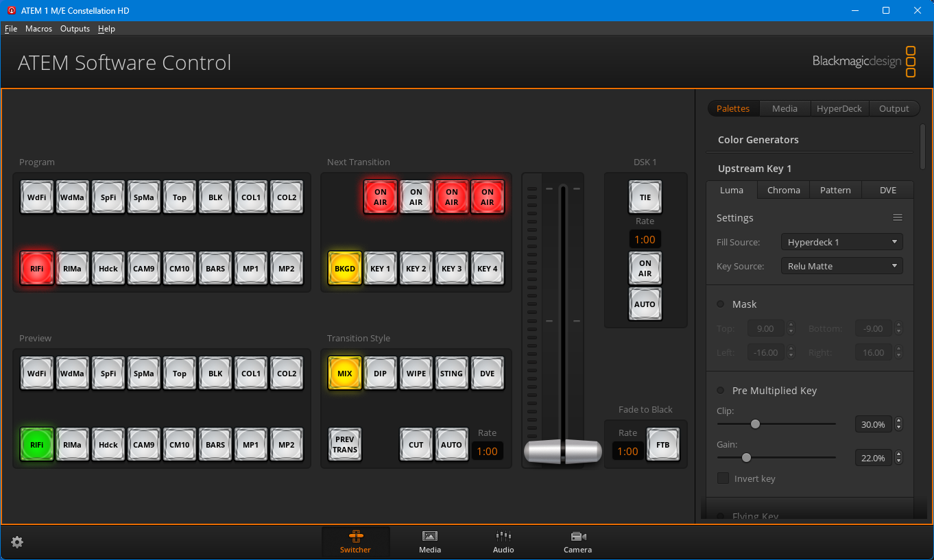Click the FTB fade to black button
This screenshot has width=934, height=560.
(663, 445)
